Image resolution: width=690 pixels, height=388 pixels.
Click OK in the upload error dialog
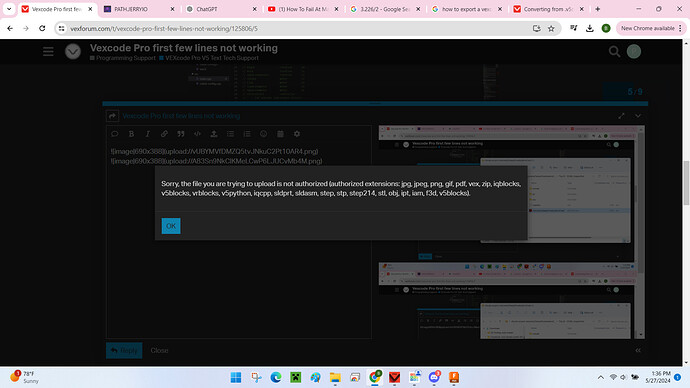coord(171,226)
